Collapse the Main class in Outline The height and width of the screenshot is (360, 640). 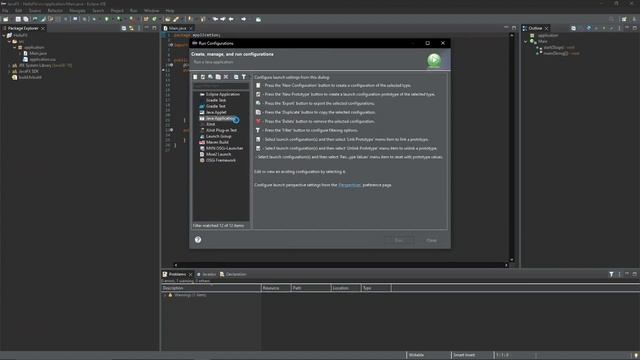pyautogui.click(x=526, y=41)
